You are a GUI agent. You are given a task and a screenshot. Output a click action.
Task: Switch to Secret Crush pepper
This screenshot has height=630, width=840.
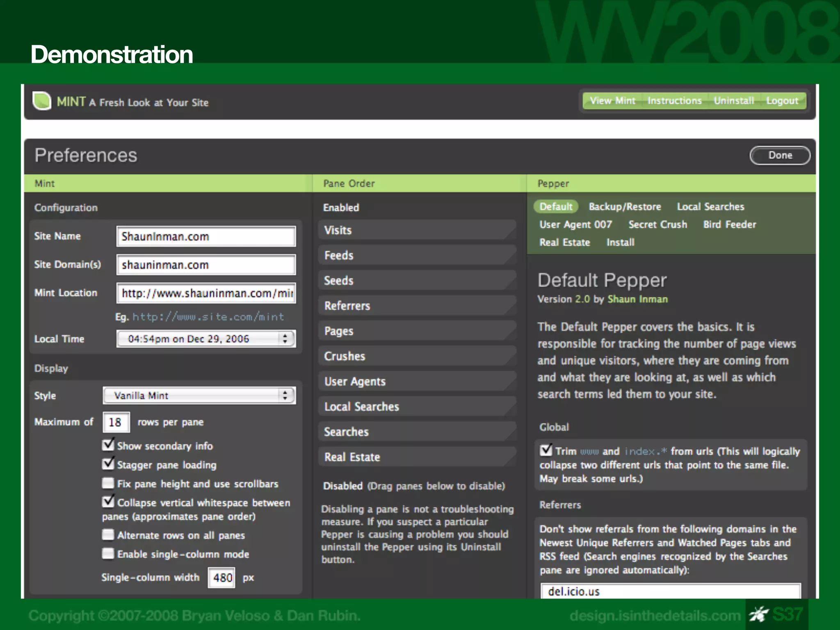[657, 225]
